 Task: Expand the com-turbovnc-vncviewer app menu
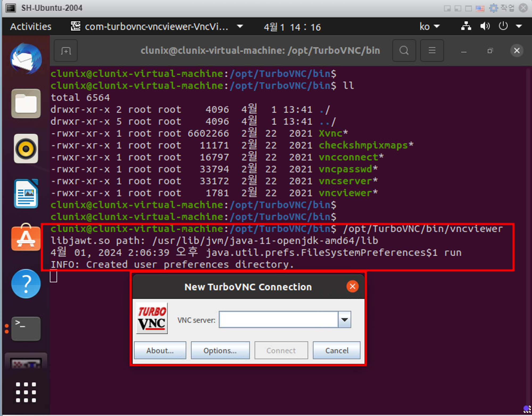tap(240, 27)
